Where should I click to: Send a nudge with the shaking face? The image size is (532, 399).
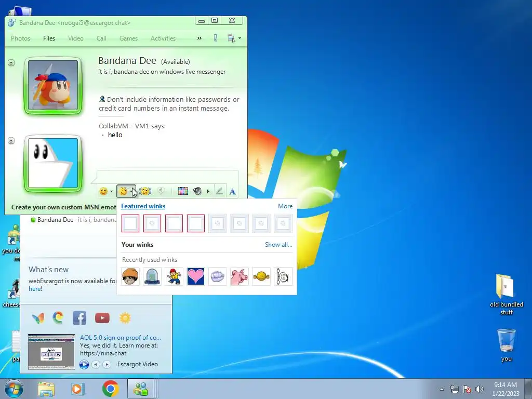coord(145,191)
